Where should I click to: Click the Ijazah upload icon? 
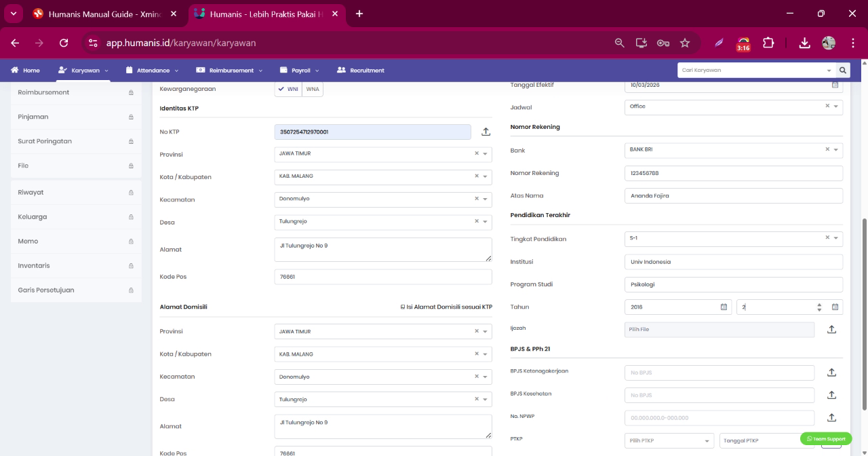pos(831,329)
